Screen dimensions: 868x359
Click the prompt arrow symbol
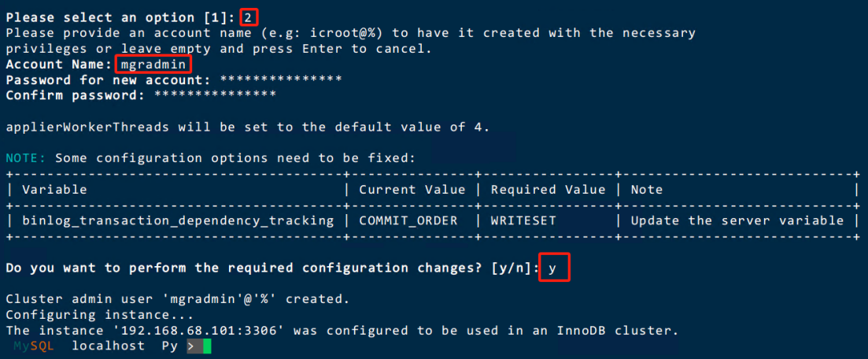tap(191, 347)
